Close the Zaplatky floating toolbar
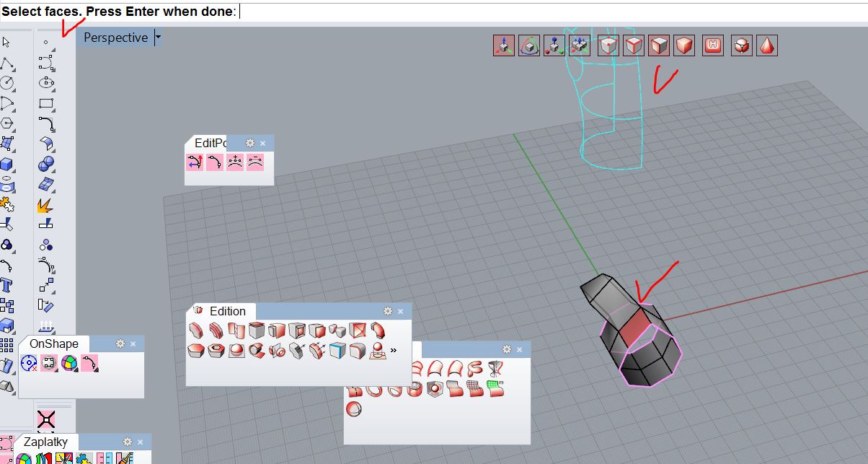Viewport: 868px width, 464px height. point(141,442)
